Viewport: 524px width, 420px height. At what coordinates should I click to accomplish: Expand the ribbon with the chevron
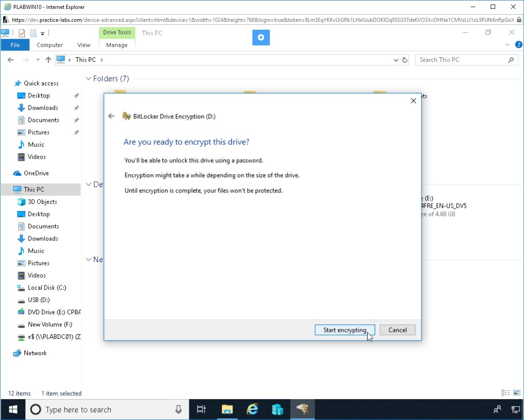pos(507,44)
